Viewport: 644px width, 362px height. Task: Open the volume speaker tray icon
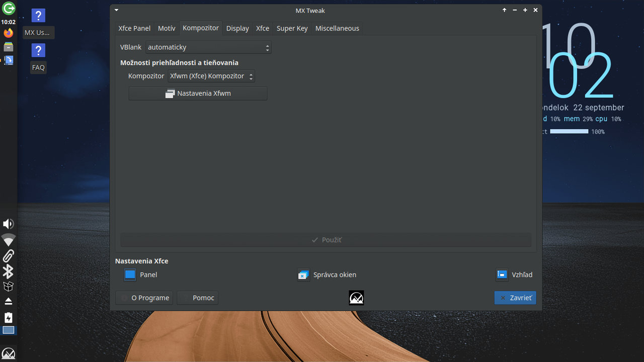[x=9, y=224]
